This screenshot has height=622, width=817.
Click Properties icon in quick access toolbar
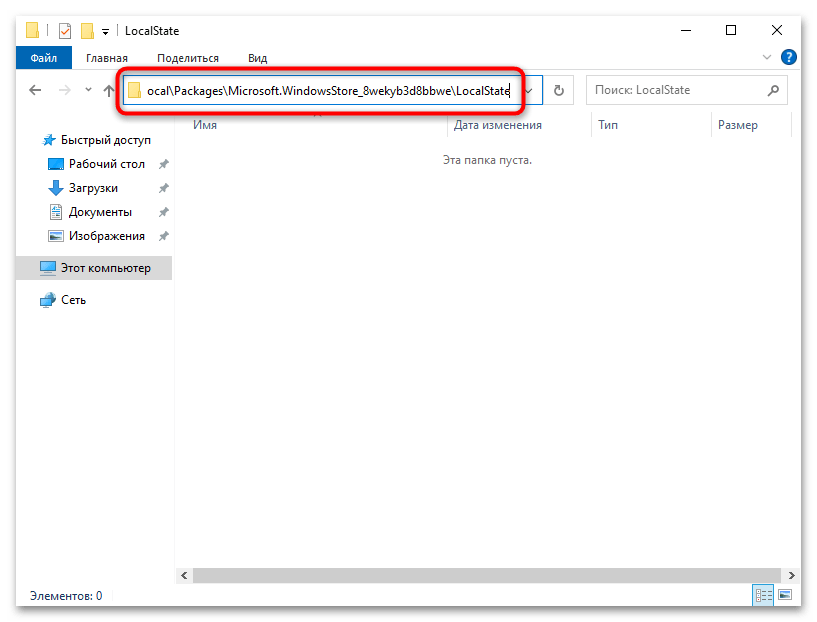coord(65,31)
